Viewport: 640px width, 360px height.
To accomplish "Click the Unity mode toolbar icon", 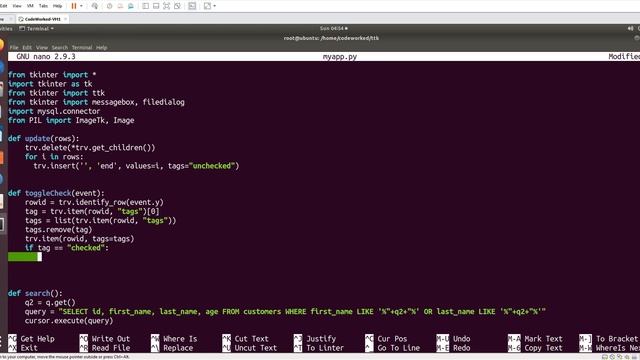I will (x=177, y=6).
